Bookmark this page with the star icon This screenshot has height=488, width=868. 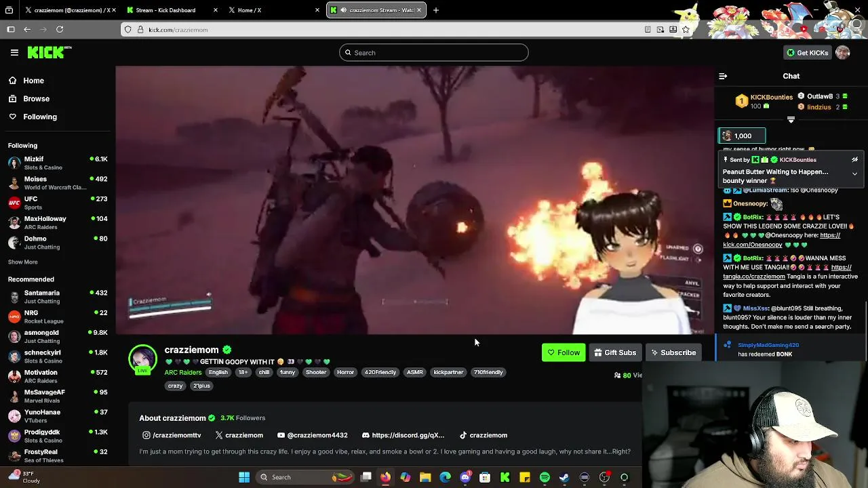coord(686,30)
